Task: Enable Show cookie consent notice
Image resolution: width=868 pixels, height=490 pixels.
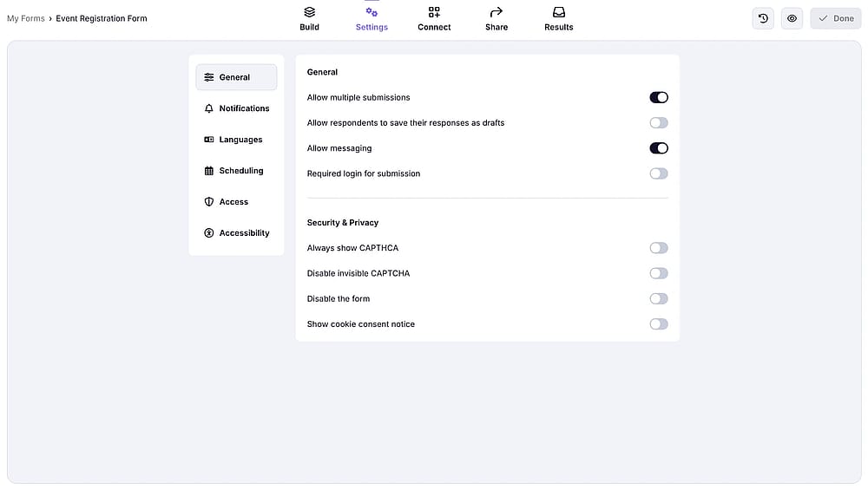Action: point(659,324)
